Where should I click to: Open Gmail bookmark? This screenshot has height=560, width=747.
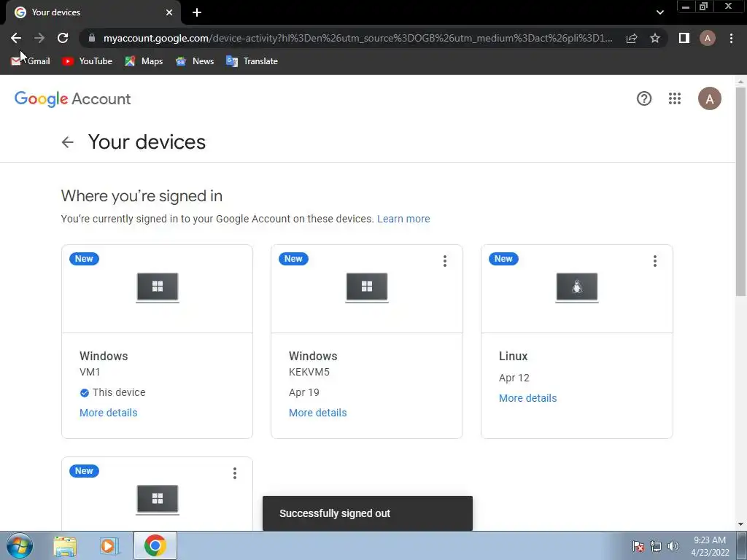pyautogui.click(x=31, y=61)
